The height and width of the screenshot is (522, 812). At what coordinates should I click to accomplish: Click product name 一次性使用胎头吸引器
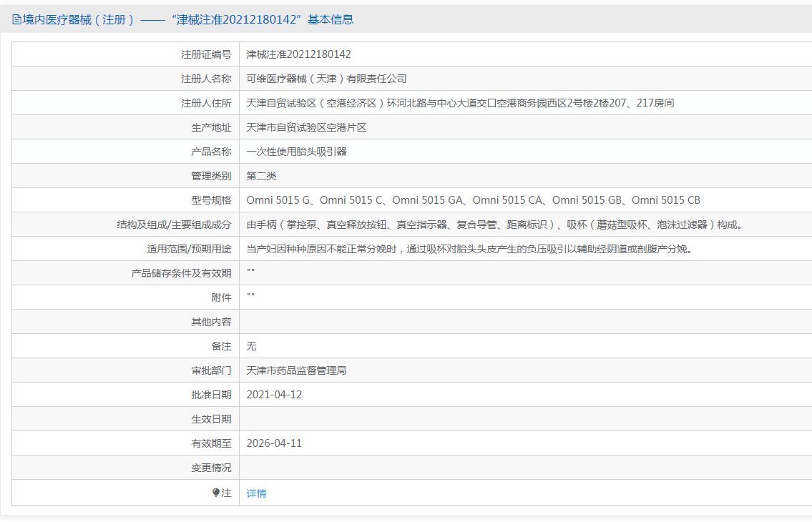pyautogui.click(x=296, y=152)
